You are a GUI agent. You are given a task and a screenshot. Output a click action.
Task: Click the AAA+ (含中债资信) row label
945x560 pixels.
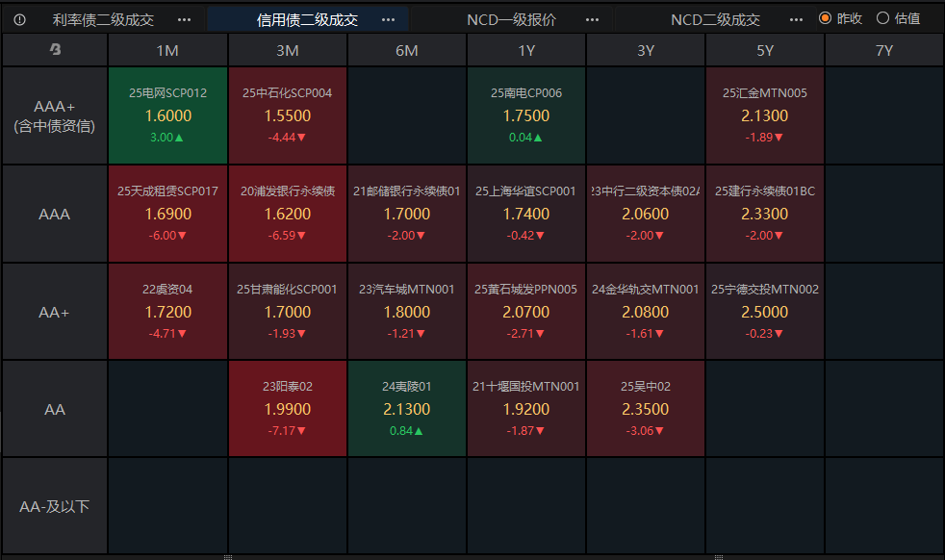coord(55,115)
